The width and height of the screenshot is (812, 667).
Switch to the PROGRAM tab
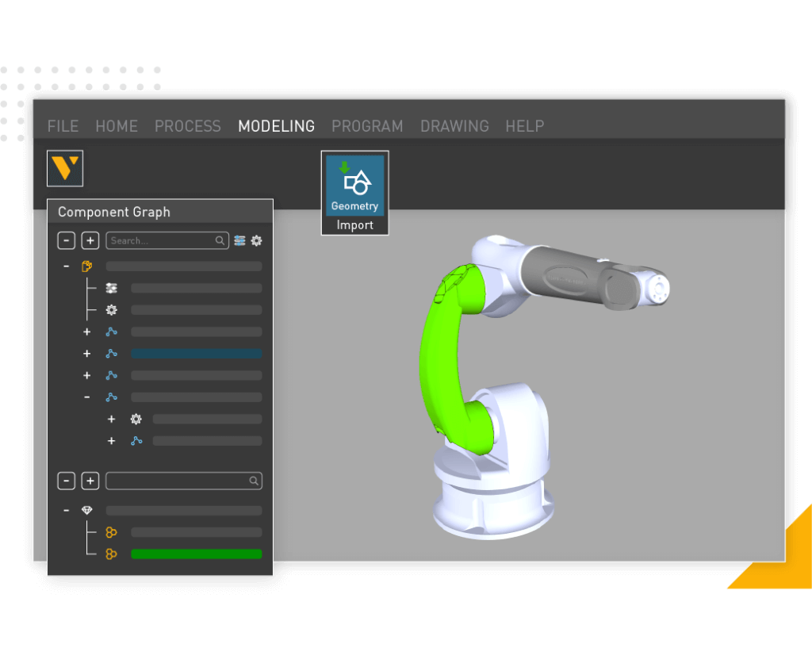pos(367,126)
